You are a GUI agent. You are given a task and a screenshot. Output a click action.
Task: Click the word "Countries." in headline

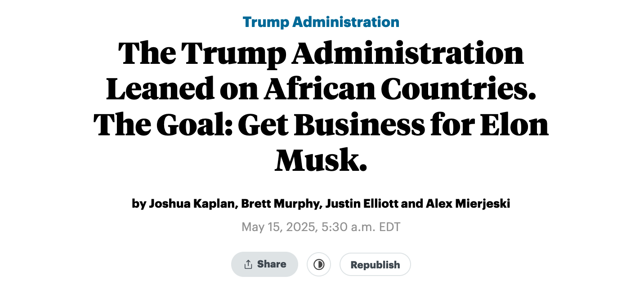[458, 89]
